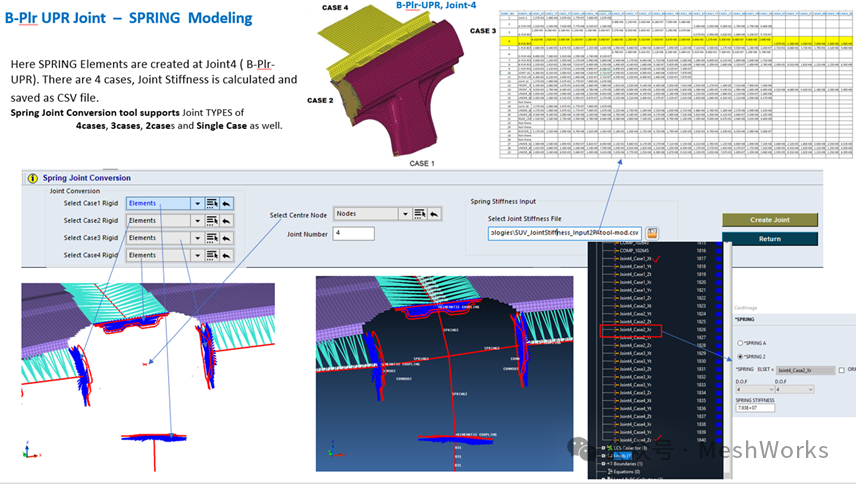Browse for joint stiffness CSV file
856x484 pixels.
652,233
